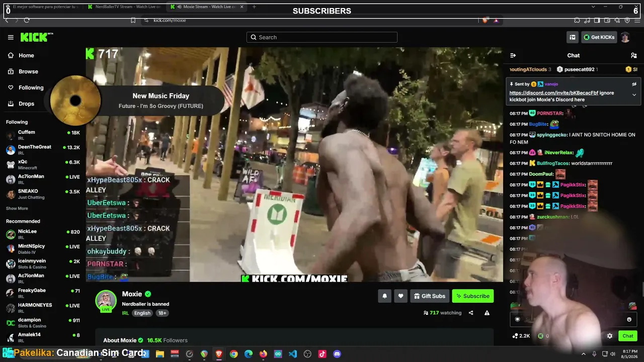Open the dashboard icon beside Get KICKs
The image size is (644, 362).
pos(573,37)
